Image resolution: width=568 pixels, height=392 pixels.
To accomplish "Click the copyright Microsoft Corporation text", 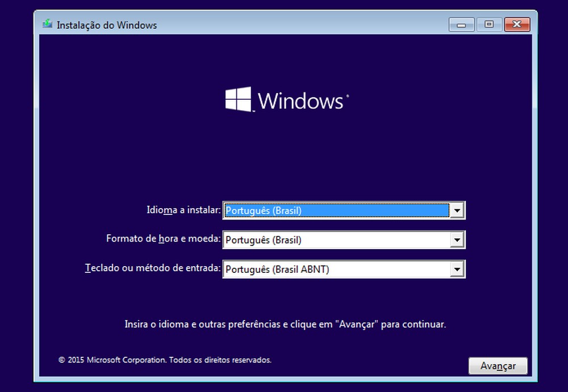I will click(164, 360).
